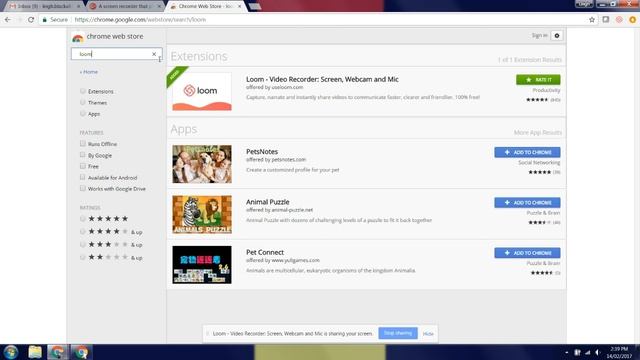The image size is (640, 360).
Task: Select the five-star rating filter
Action: [x=83, y=219]
